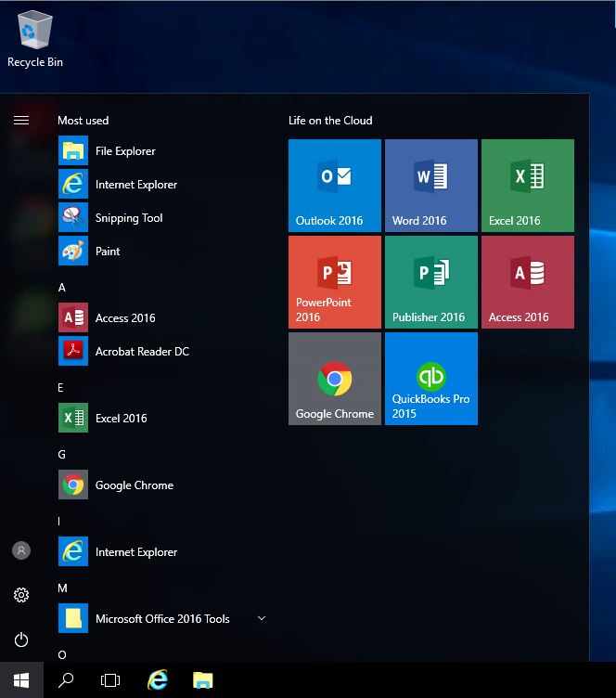The height and width of the screenshot is (698, 616).
Task: Open Internet Explorer under I section
Action: (162, 552)
